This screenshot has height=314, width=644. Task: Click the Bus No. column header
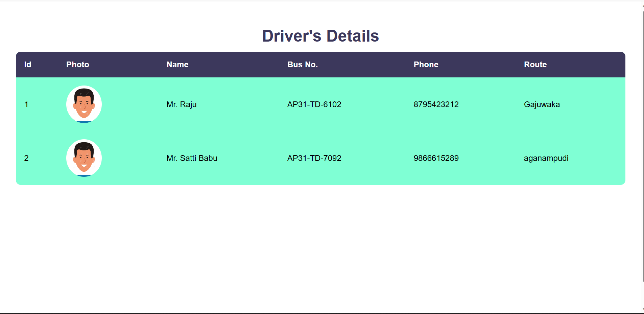tap(302, 65)
